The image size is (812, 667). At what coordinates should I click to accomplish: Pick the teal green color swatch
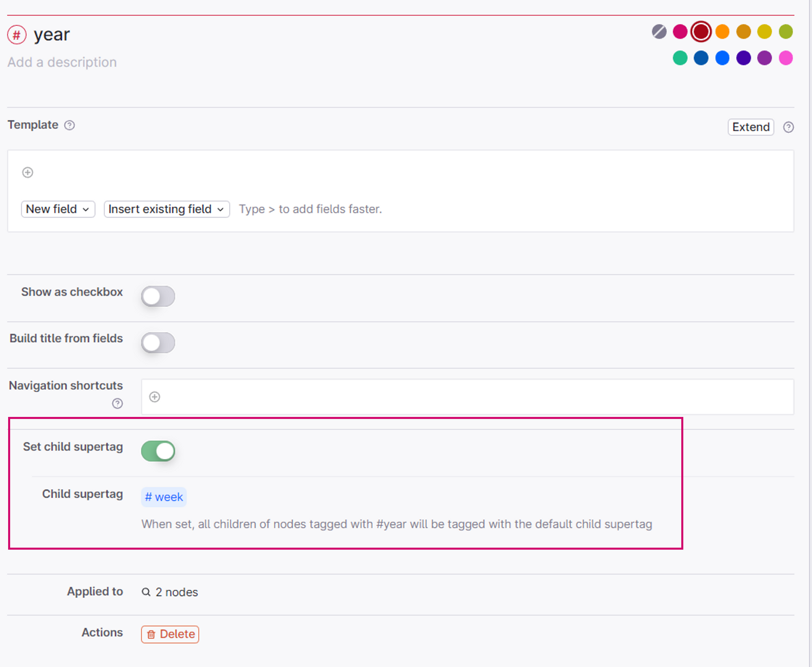(680, 58)
